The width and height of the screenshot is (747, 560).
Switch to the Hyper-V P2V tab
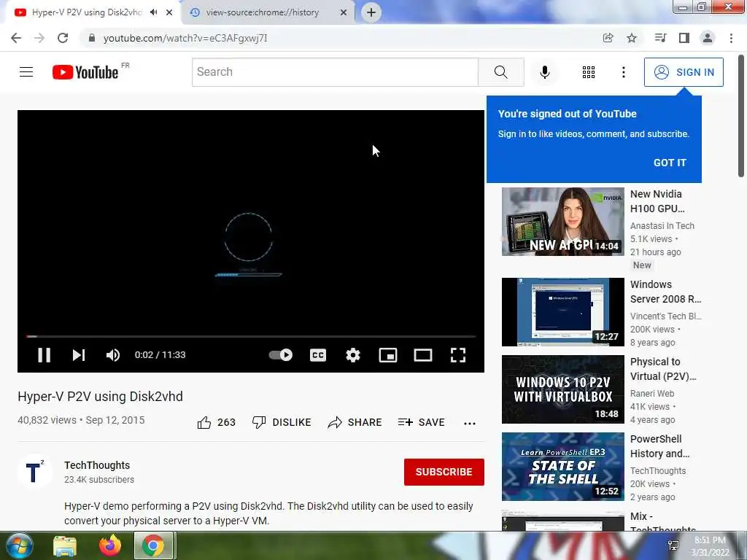pos(87,12)
